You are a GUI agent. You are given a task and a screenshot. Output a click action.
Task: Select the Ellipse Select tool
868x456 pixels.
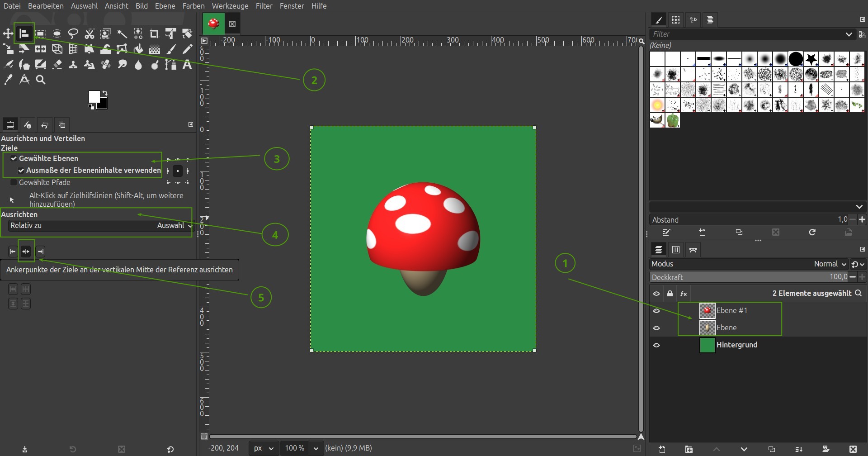(57, 33)
